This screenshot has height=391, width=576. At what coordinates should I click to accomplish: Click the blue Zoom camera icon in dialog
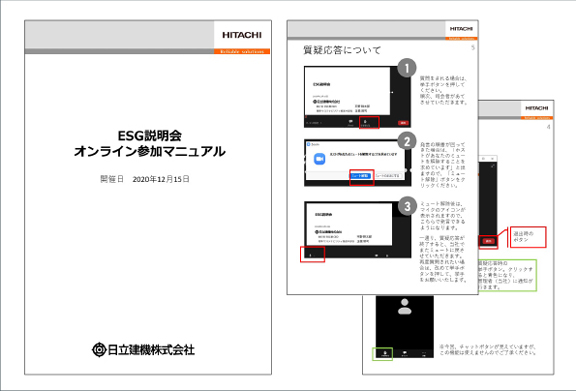320,159
